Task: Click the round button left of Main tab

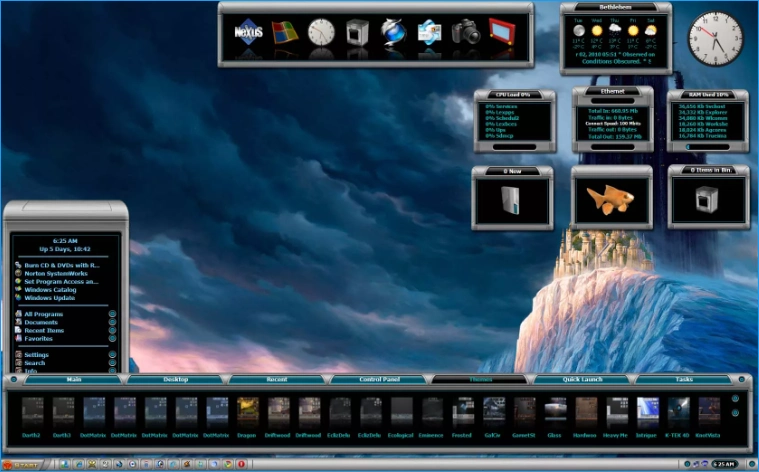Action: (14, 380)
